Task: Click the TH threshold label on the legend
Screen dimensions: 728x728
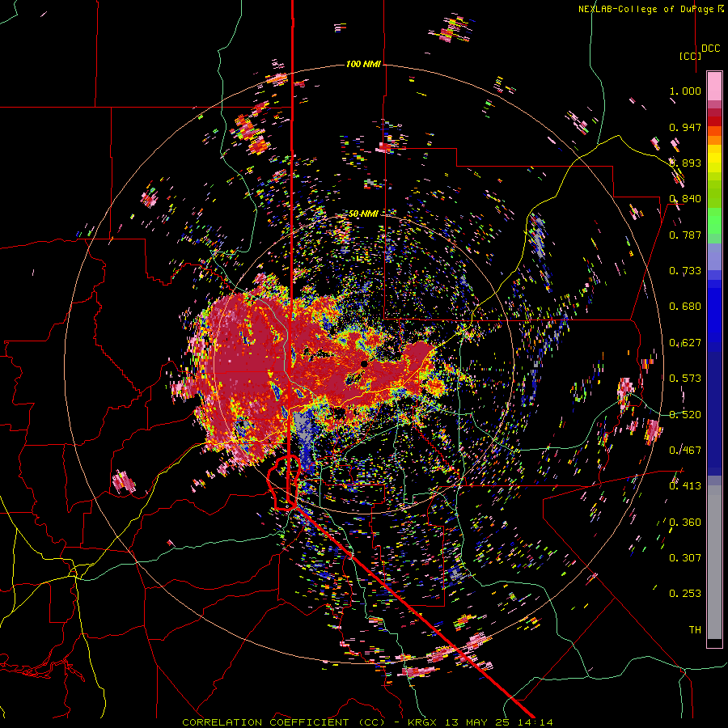Action: tap(695, 630)
